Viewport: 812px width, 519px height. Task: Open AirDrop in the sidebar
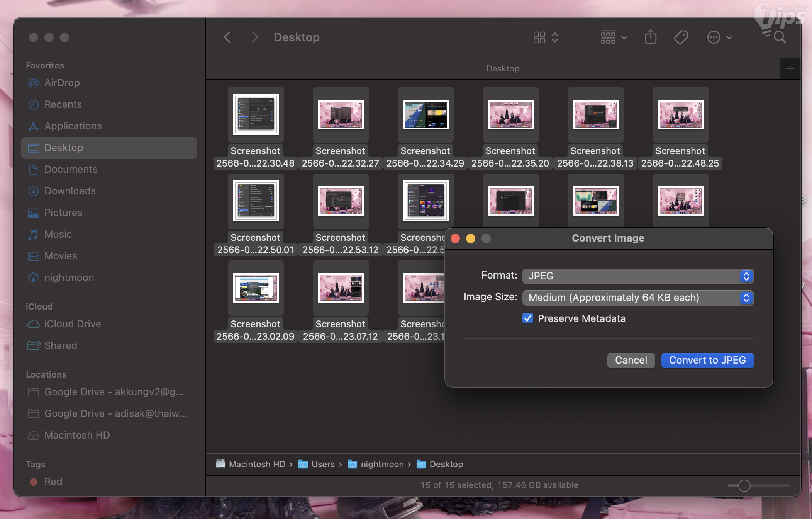[x=62, y=83]
